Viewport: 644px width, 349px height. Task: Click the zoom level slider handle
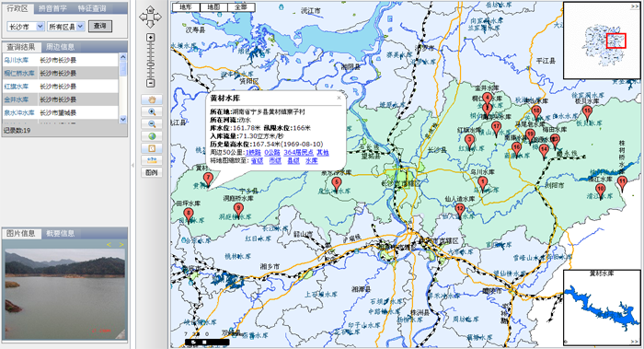tap(151, 65)
